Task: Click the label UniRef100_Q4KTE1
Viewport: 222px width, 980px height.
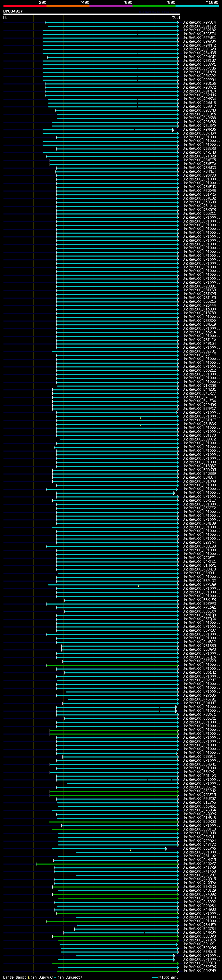Action: (x=199, y=561)
